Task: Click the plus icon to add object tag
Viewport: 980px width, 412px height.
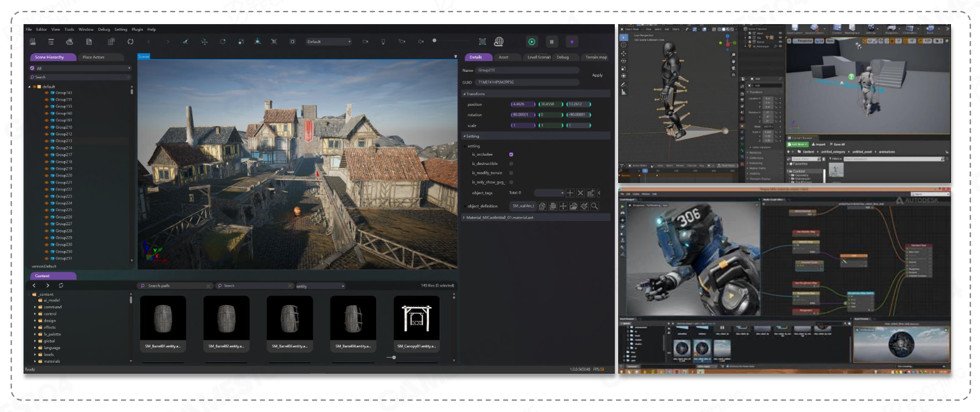Action: coord(570,193)
